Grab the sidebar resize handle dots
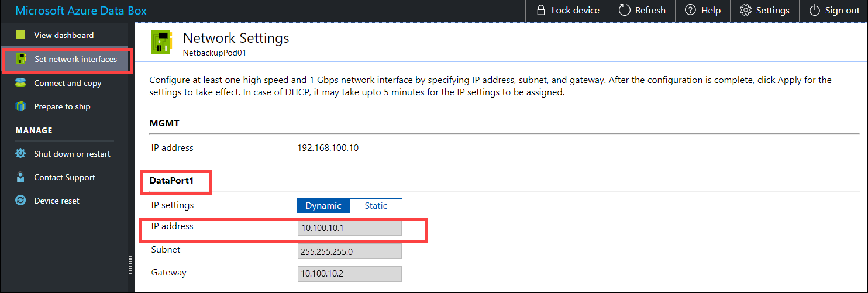This screenshot has height=293, width=868. 130,265
